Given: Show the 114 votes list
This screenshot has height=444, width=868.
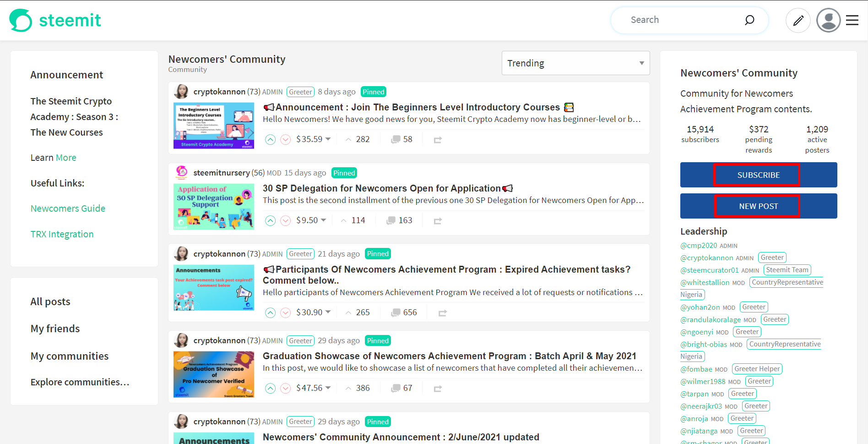Looking at the screenshot, I should coord(353,220).
